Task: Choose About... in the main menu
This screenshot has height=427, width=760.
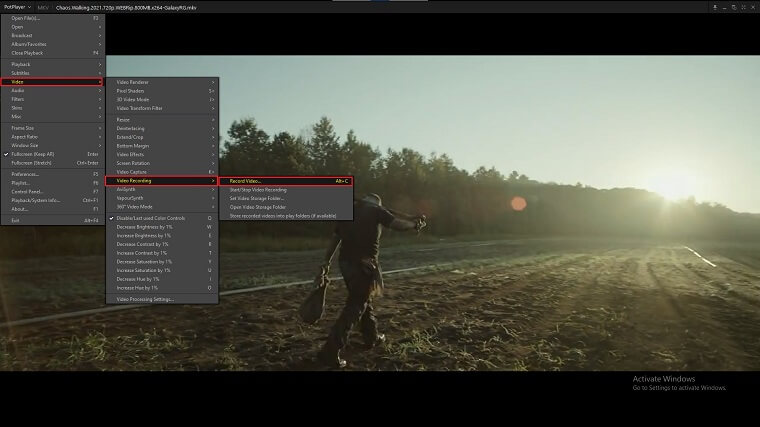Action: 53,209
